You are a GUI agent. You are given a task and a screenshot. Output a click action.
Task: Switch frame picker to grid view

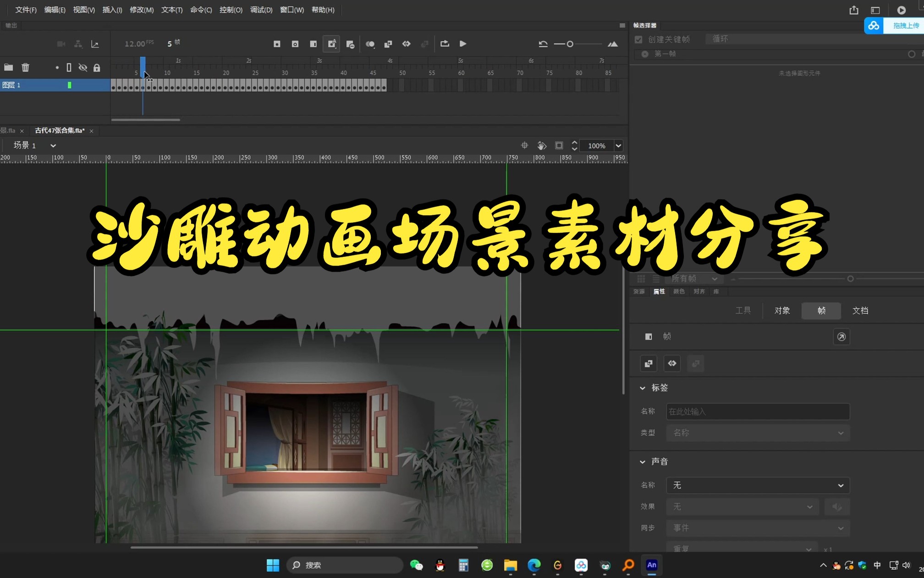point(641,278)
